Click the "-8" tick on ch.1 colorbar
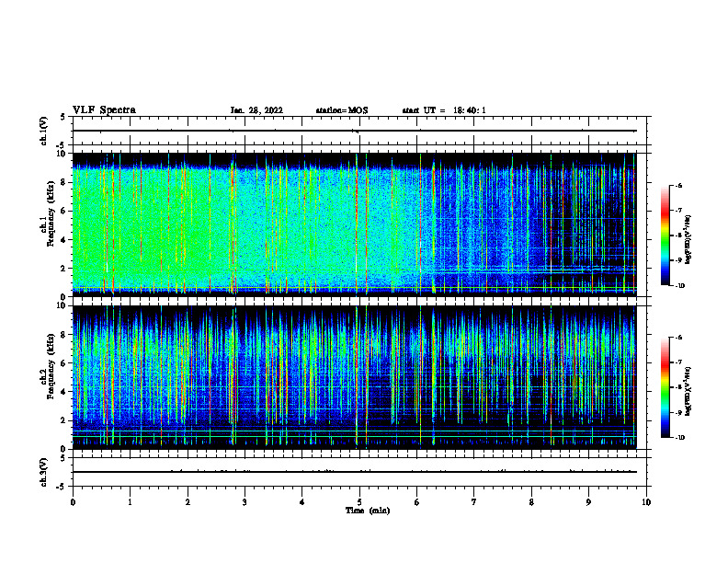 point(678,236)
